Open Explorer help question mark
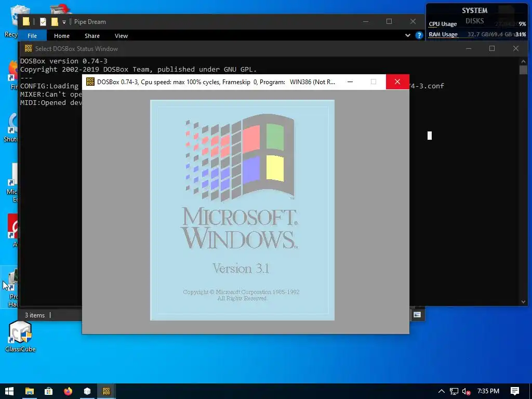Viewport: 532px width, 399px height. (419, 35)
